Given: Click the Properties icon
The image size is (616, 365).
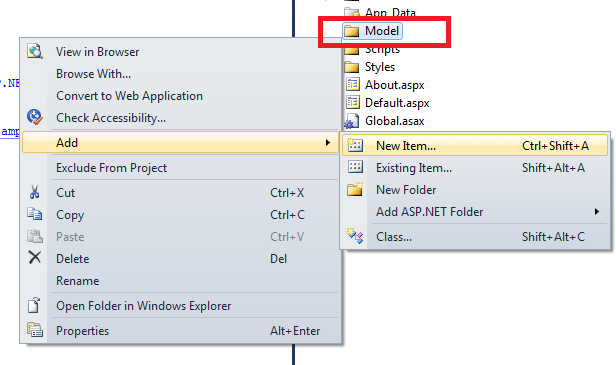Looking at the screenshot, I should coord(35,330).
